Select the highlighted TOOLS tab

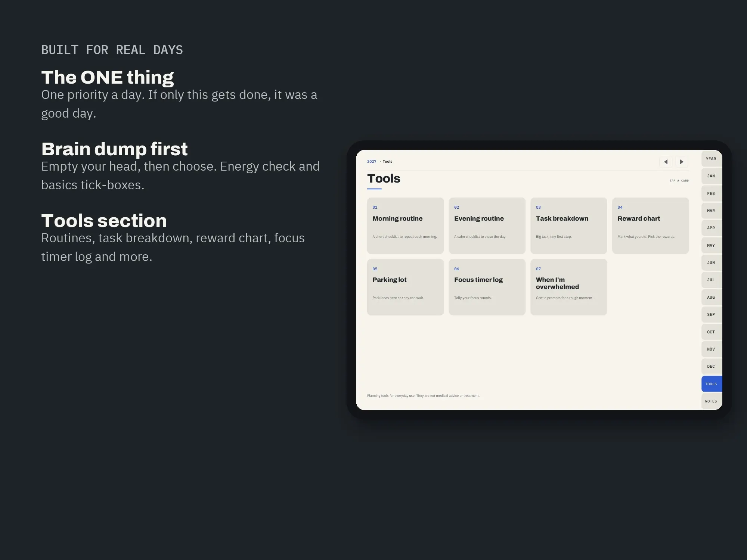[712, 384]
